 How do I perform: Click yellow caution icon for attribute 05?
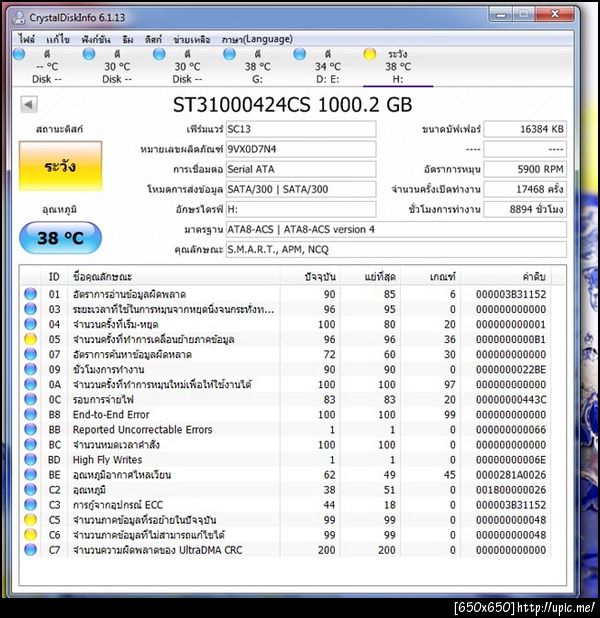point(30,339)
